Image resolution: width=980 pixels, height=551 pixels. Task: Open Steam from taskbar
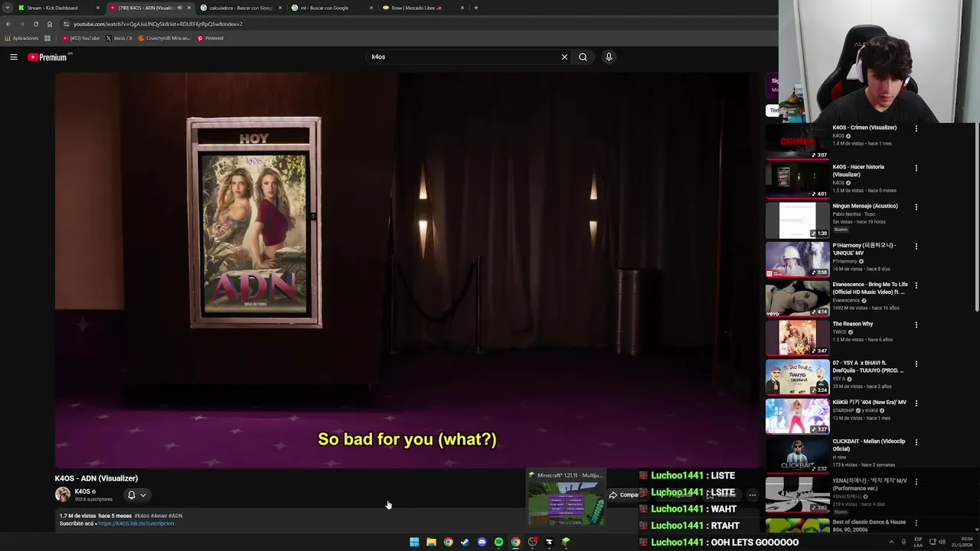coord(465,542)
